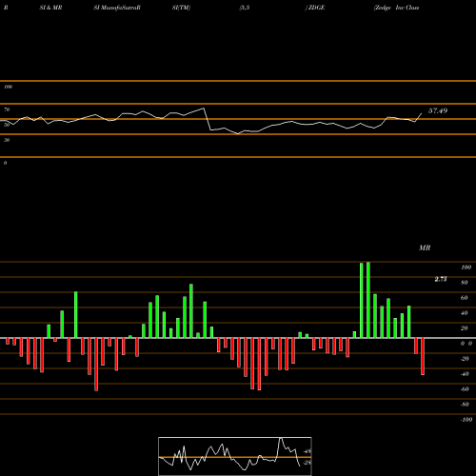Click the 100 label on left RSI axis
This screenshot has height=476, width=476.
click(8, 87)
